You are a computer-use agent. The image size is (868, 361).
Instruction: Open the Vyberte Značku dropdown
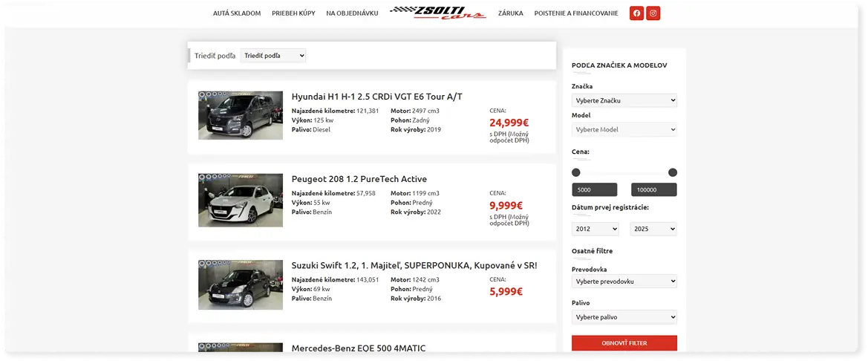[624, 100]
